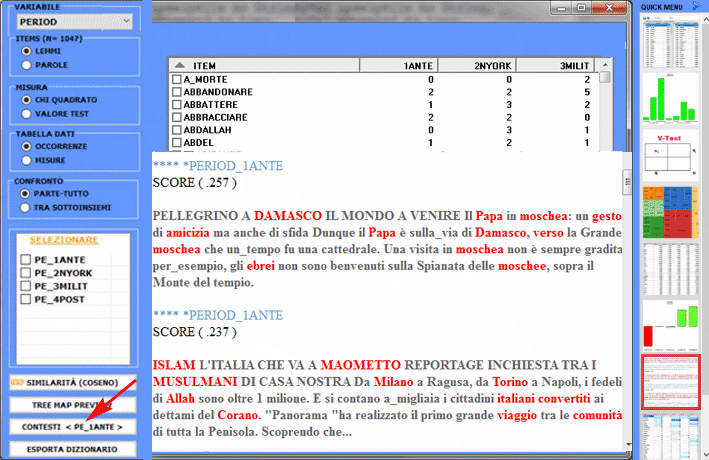This screenshot has width=709, height=460.
Task: Choose CHI QUADRATO as measure
Action: pos(26,100)
